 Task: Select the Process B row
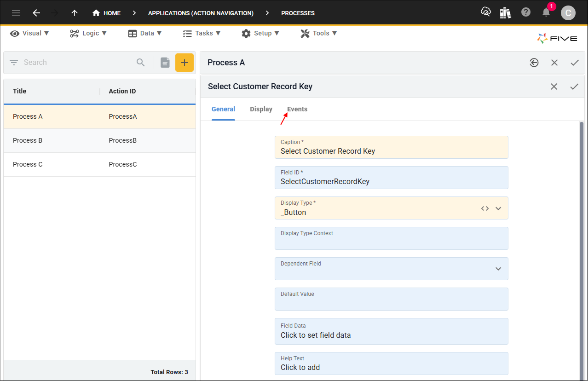pyautogui.click(x=99, y=140)
